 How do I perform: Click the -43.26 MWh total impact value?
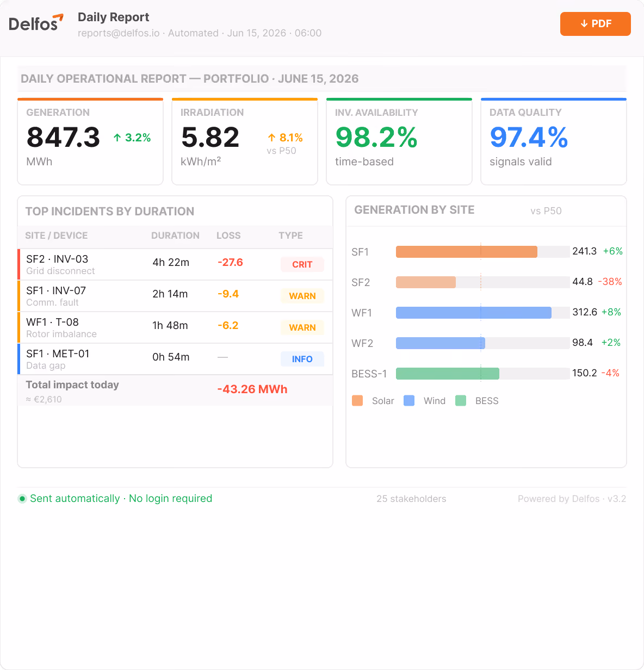pos(252,389)
